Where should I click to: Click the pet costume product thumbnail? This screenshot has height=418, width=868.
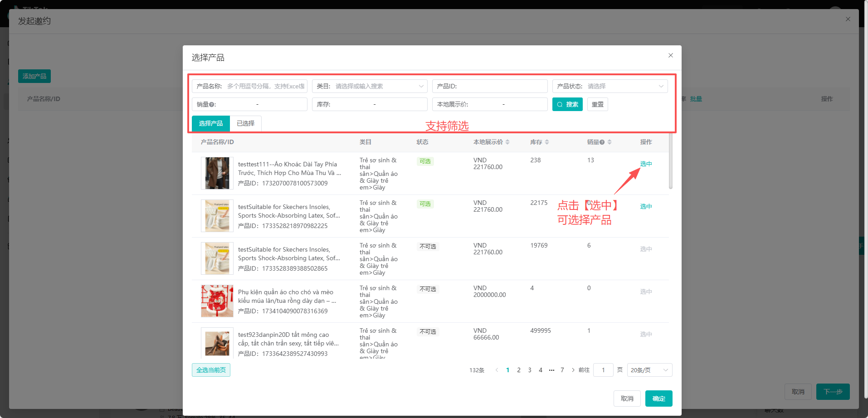click(x=217, y=301)
